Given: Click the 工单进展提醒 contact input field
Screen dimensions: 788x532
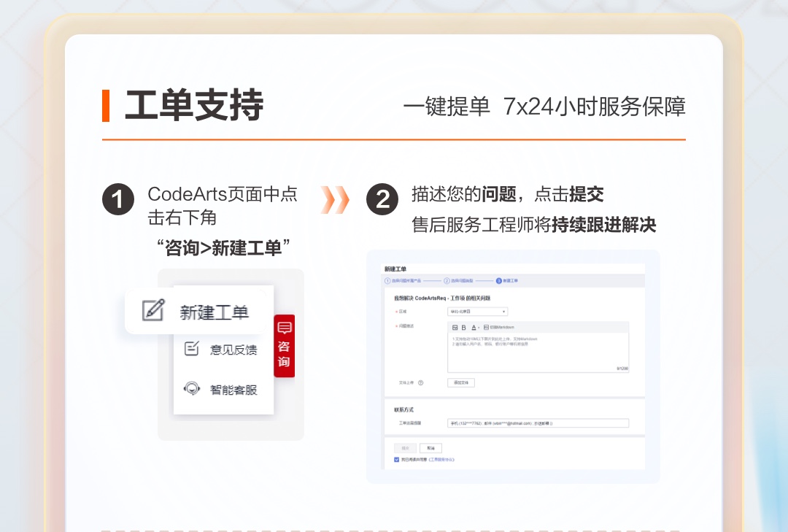Looking at the screenshot, I should tap(540, 423).
